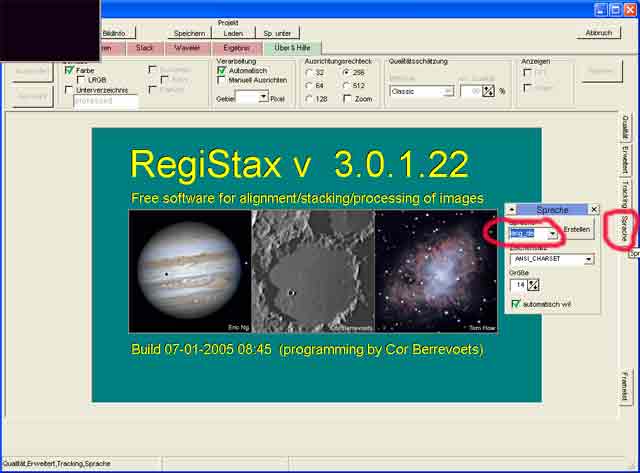The image size is (640, 473).
Task: Switch to the Wavelet tab
Action: [189, 47]
